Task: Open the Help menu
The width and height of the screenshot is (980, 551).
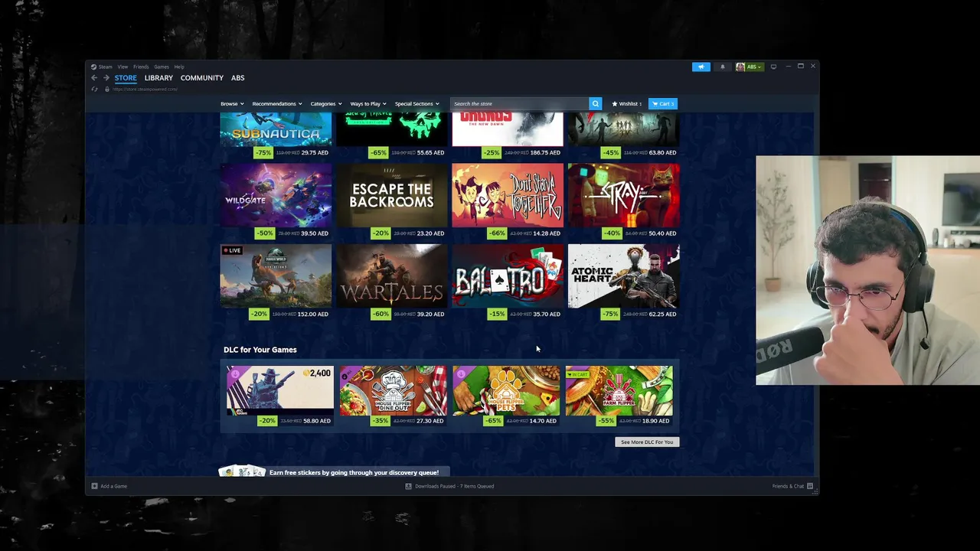Action: pyautogui.click(x=179, y=67)
